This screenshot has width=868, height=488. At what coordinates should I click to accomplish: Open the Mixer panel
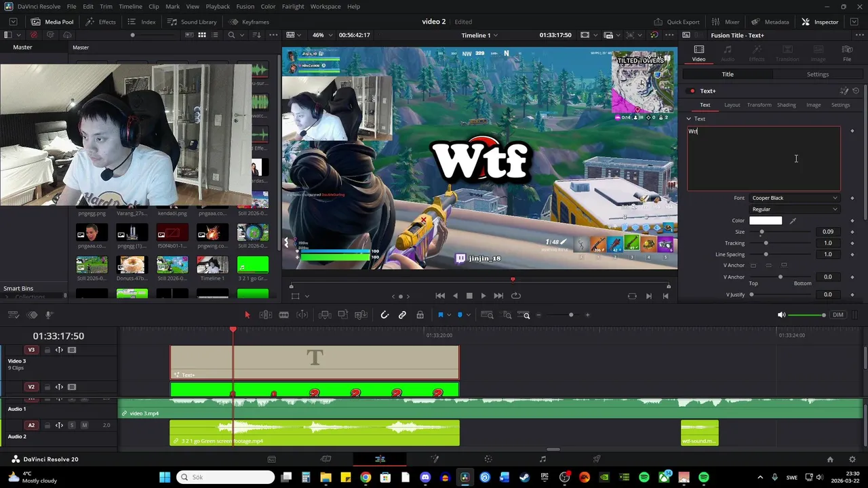pyautogui.click(x=725, y=22)
